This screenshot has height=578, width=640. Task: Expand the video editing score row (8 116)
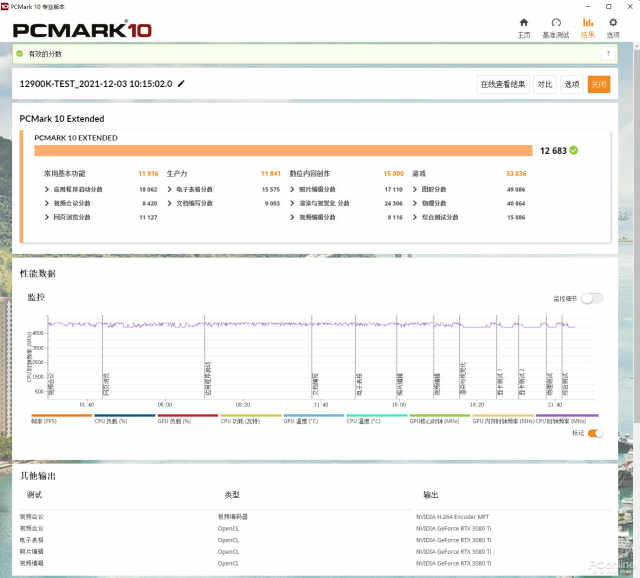tap(346, 217)
